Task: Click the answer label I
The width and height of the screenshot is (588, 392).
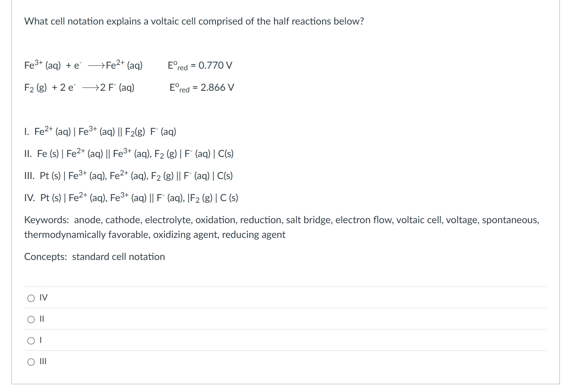Action: pyautogui.click(x=40, y=340)
